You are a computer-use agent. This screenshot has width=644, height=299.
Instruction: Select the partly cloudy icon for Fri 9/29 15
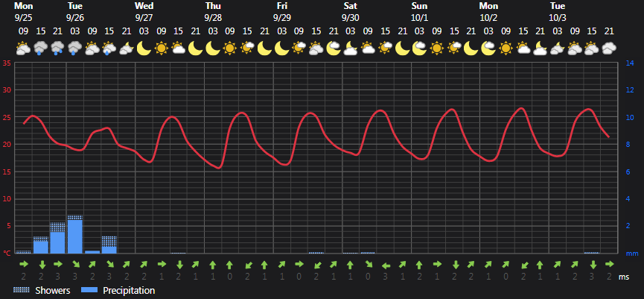316,48
